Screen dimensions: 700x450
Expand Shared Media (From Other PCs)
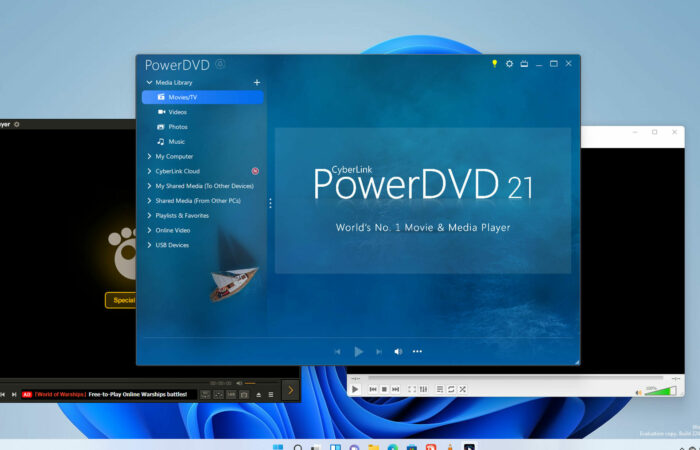click(x=150, y=200)
